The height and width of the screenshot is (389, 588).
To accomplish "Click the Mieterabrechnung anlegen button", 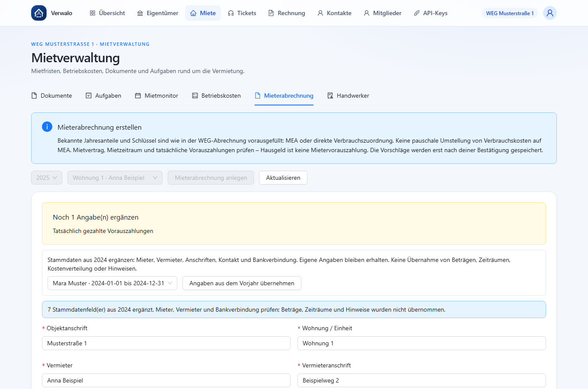I will point(211,178).
